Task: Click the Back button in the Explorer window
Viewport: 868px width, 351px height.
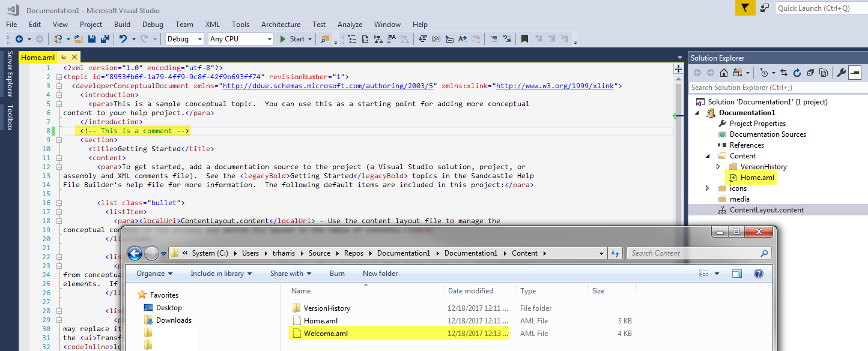Action: [x=135, y=253]
